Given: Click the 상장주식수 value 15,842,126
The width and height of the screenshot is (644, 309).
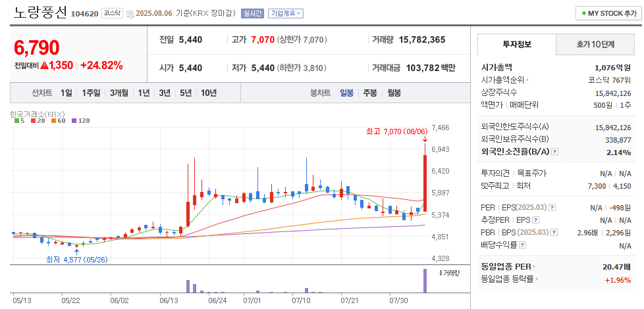Looking at the screenshot, I should (x=613, y=93).
